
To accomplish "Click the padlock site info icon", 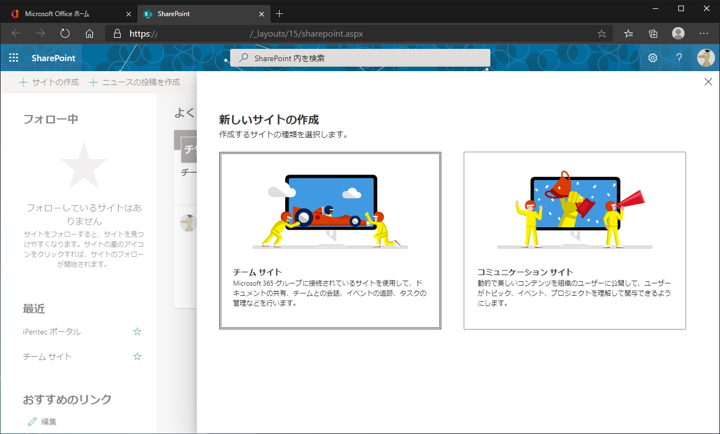I will [x=117, y=34].
